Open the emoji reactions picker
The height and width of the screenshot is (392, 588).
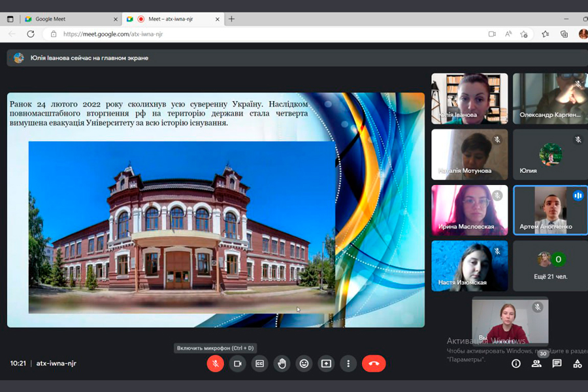pyautogui.click(x=304, y=363)
